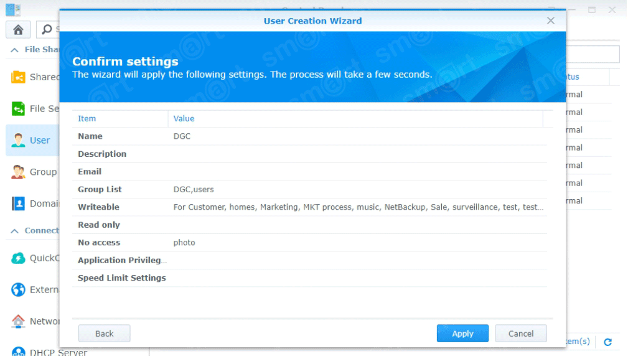
Task: Click the Group label in sidebar
Action: pos(43,172)
